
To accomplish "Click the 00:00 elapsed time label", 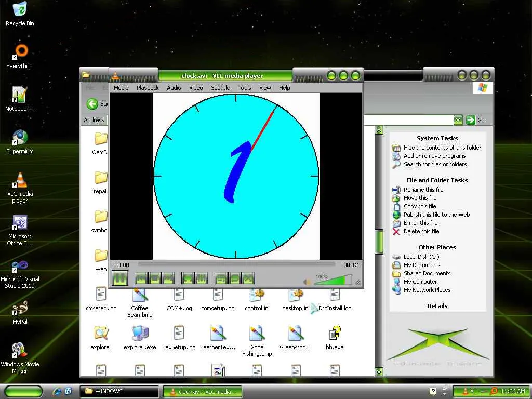I will pos(122,265).
